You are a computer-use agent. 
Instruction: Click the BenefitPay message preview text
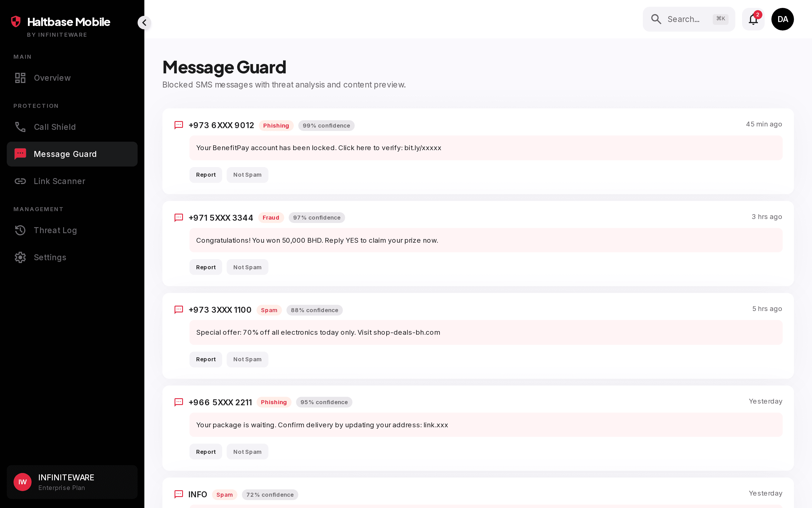(318, 148)
